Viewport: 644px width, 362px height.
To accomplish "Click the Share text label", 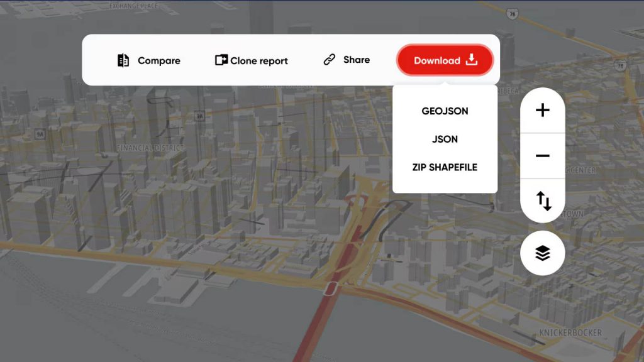I will (357, 60).
